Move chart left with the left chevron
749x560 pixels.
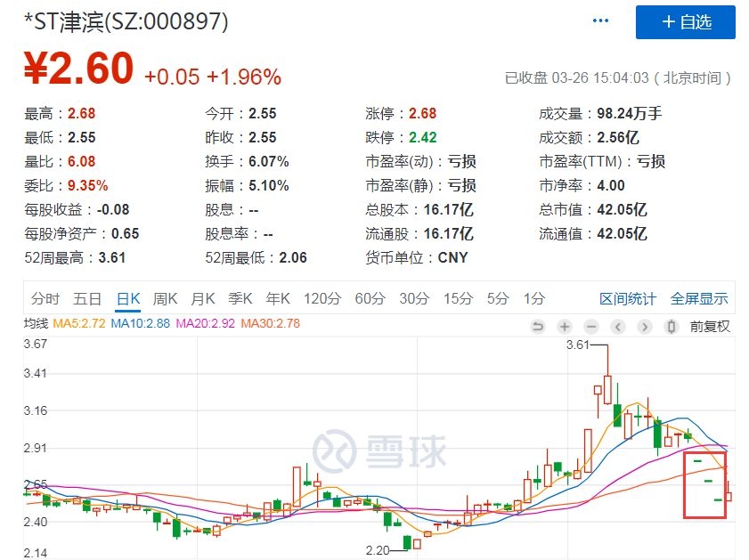click(x=618, y=327)
